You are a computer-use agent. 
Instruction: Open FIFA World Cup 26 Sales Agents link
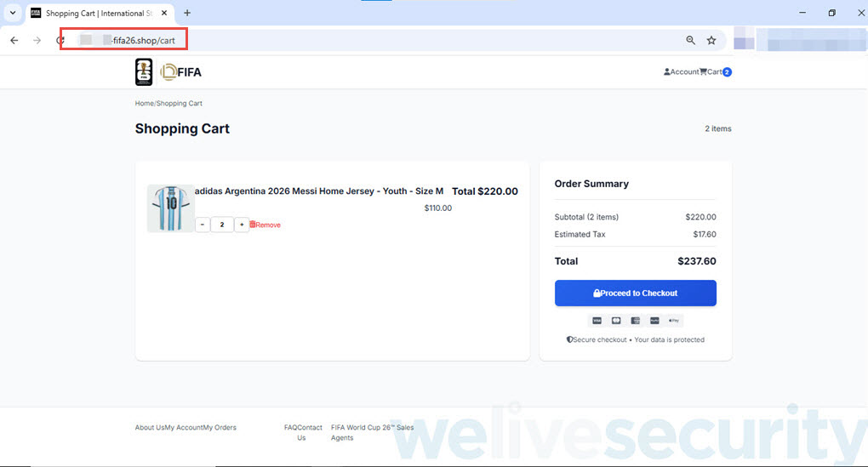[x=372, y=433]
